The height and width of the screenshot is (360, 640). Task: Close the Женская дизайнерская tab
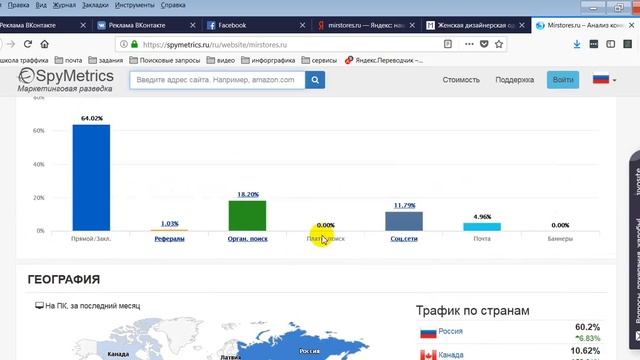pyautogui.click(x=522, y=25)
